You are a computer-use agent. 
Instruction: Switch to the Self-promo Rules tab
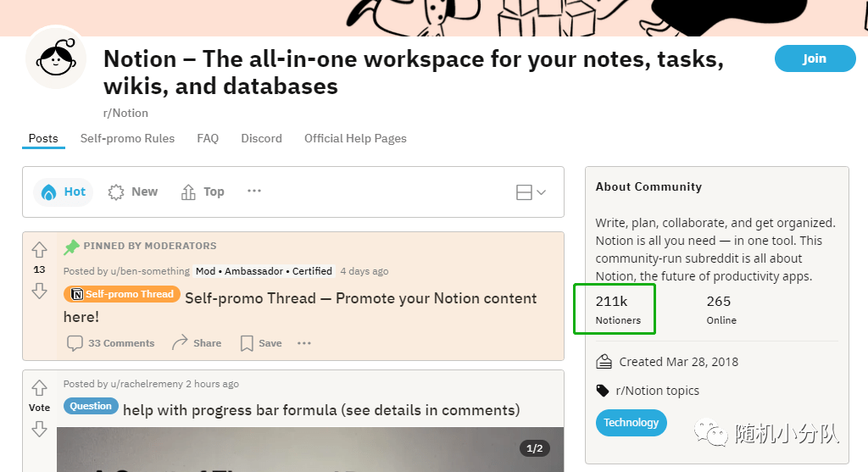click(127, 138)
